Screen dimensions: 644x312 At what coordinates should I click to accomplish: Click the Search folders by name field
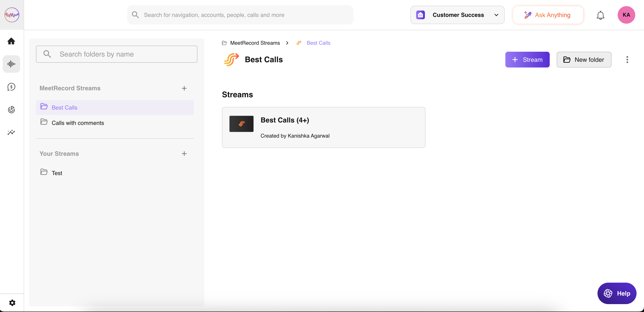[x=117, y=54]
